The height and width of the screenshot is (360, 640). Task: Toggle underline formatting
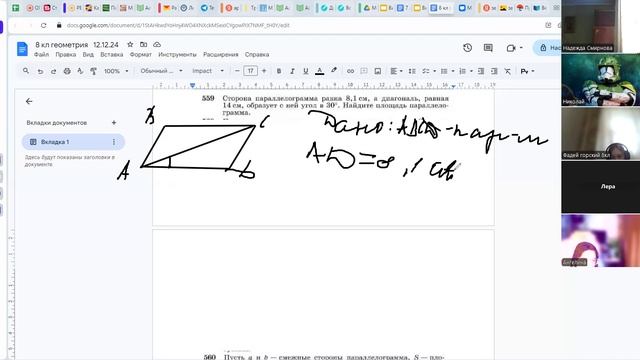pyautogui.click(x=305, y=71)
